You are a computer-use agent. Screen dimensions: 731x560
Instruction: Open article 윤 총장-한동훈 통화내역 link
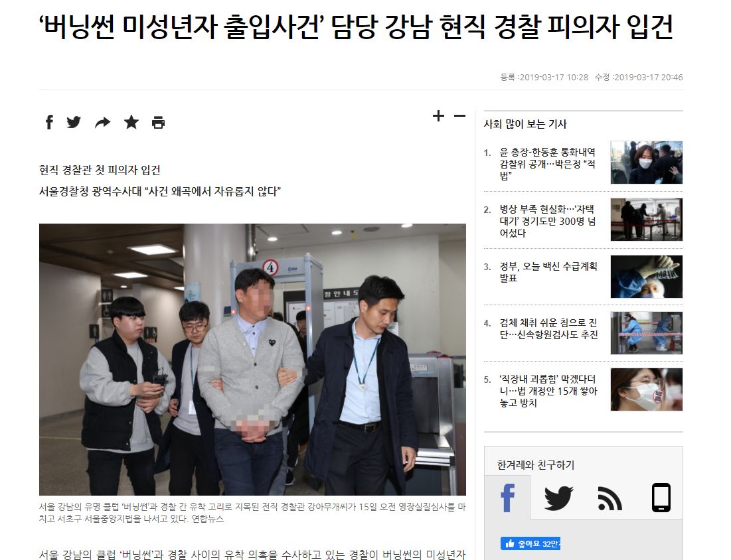[x=547, y=164]
